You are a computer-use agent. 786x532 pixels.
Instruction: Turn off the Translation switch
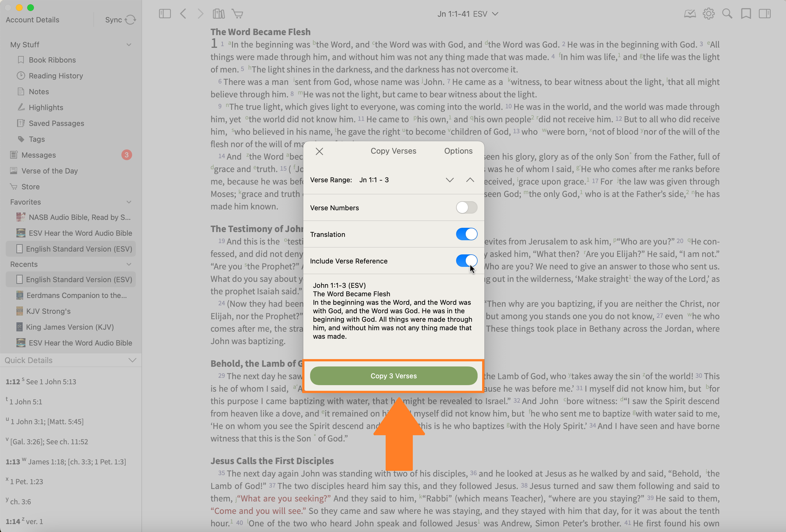pyautogui.click(x=466, y=234)
